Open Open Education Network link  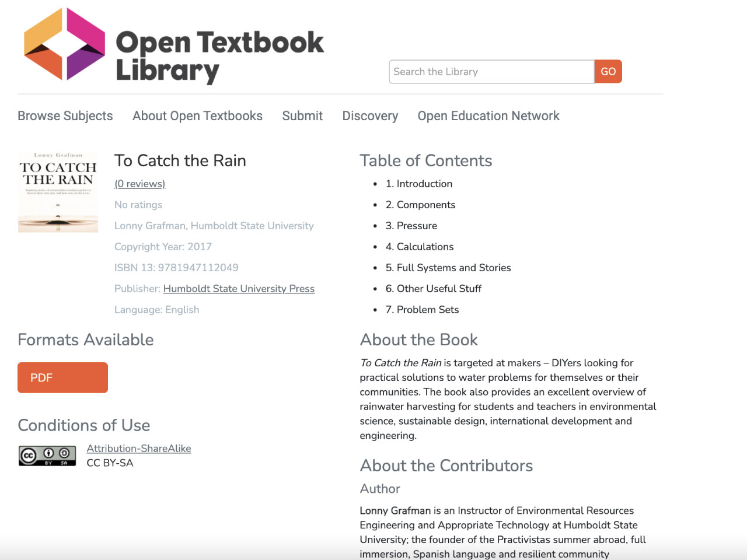[x=488, y=116]
